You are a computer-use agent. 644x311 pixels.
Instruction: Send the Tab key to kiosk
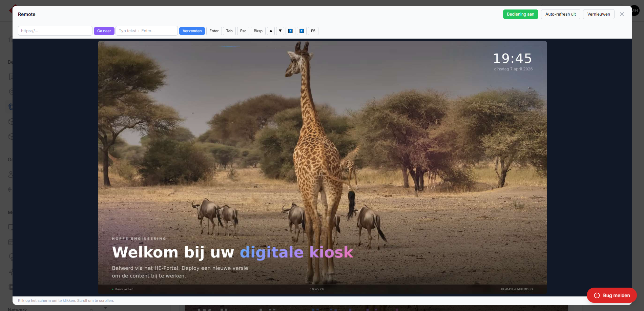pyautogui.click(x=229, y=31)
